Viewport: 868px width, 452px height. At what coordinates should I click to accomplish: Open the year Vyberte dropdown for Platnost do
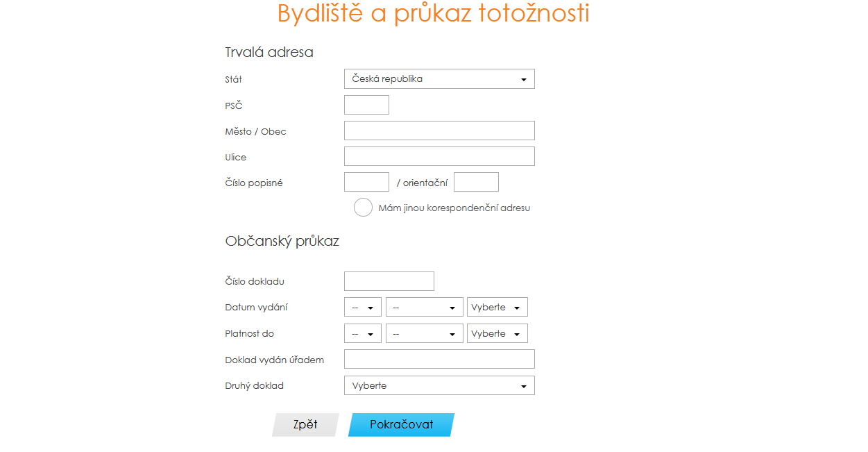pos(497,333)
